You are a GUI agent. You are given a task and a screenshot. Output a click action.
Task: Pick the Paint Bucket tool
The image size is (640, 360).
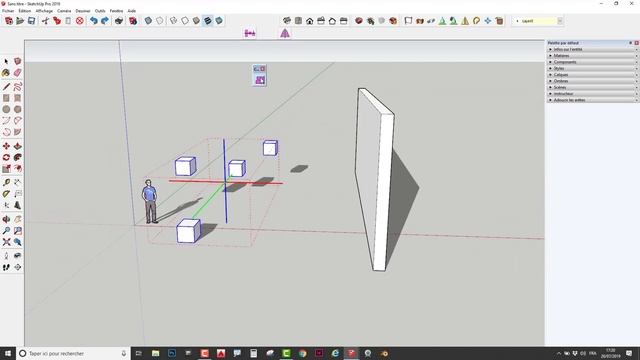click(6, 73)
